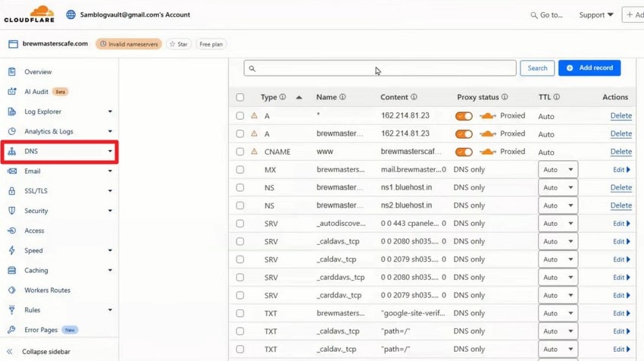Expand the SSL/TLS menu arrow

(110, 191)
